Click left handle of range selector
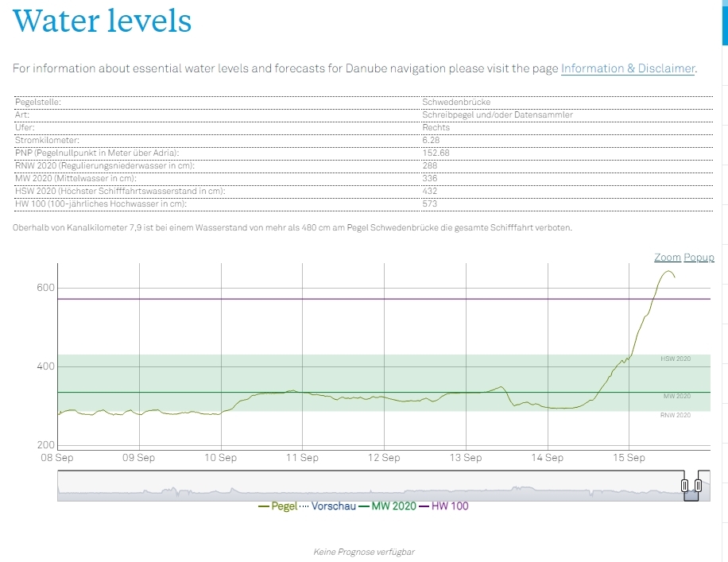Screen dimensions: 728x562 coord(684,485)
